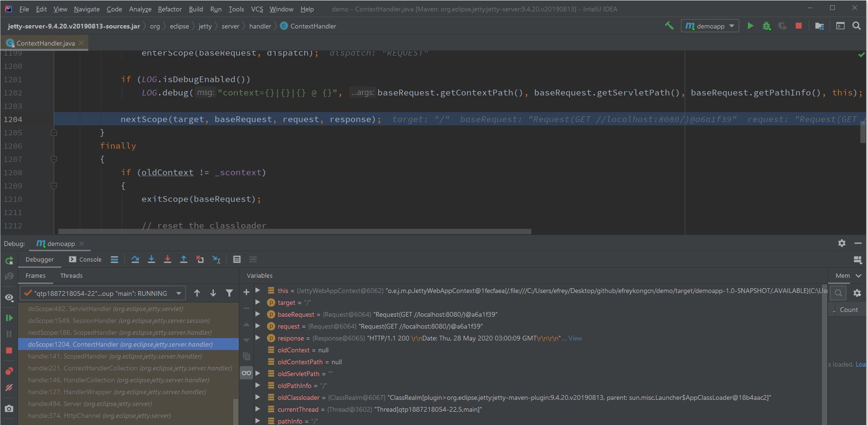The width and height of the screenshot is (868, 425).
Task: Add a new watch with the plus icon
Action: tap(246, 293)
